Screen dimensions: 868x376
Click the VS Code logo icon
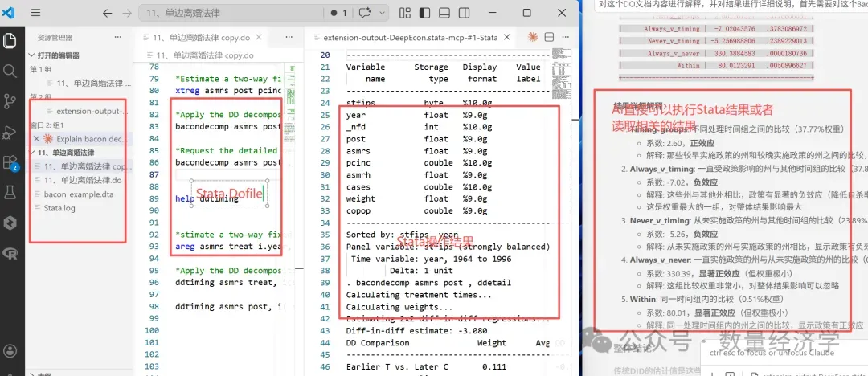click(x=8, y=13)
